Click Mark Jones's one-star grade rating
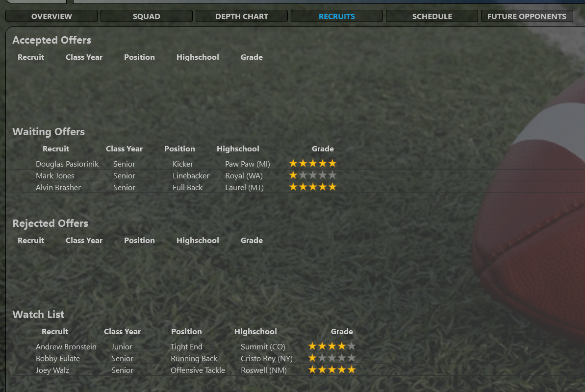The width and height of the screenshot is (585, 392). [313, 175]
